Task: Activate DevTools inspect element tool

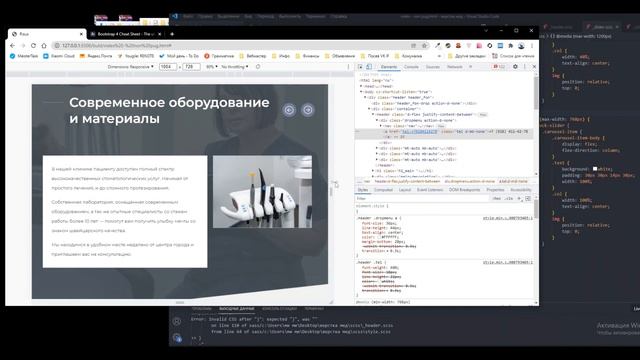Action: [360, 67]
